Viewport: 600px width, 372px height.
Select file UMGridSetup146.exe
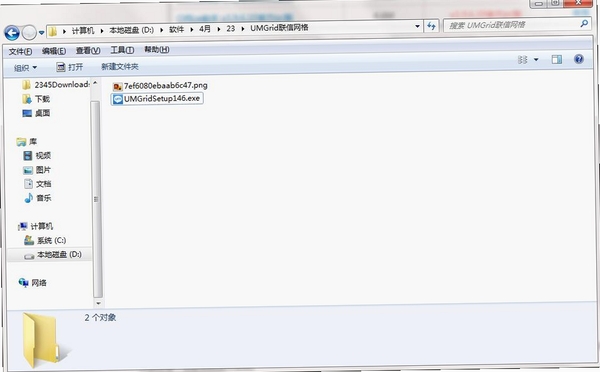tap(157, 99)
